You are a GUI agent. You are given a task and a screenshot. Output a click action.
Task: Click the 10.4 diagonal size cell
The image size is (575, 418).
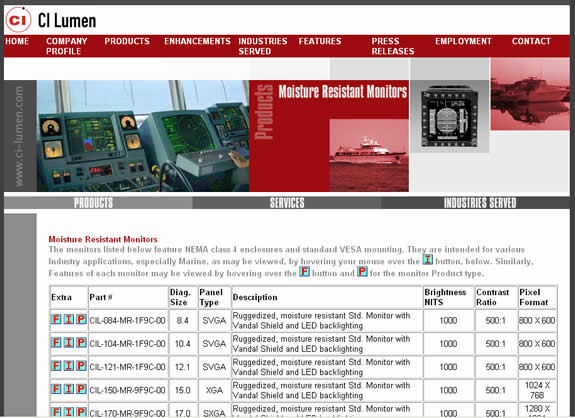tap(183, 344)
